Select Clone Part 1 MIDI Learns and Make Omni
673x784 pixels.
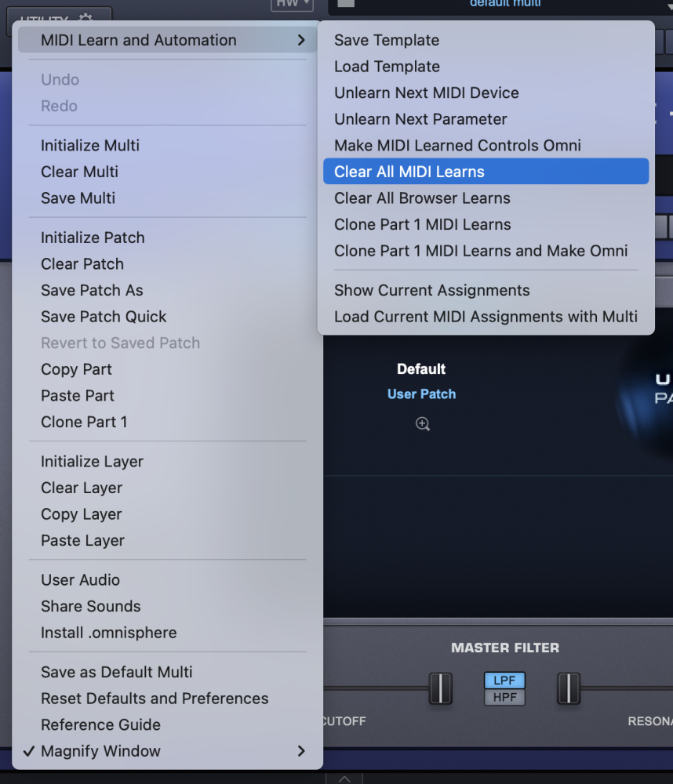[x=486, y=251]
